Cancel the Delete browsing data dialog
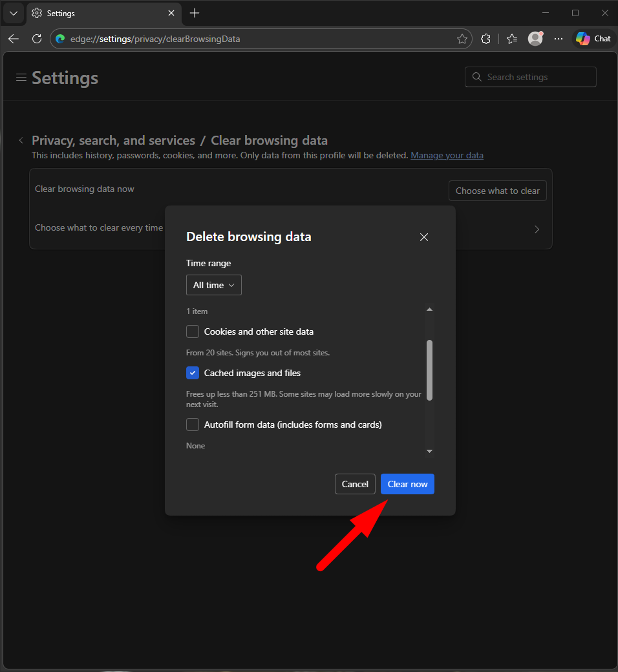 click(x=355, y=484)
